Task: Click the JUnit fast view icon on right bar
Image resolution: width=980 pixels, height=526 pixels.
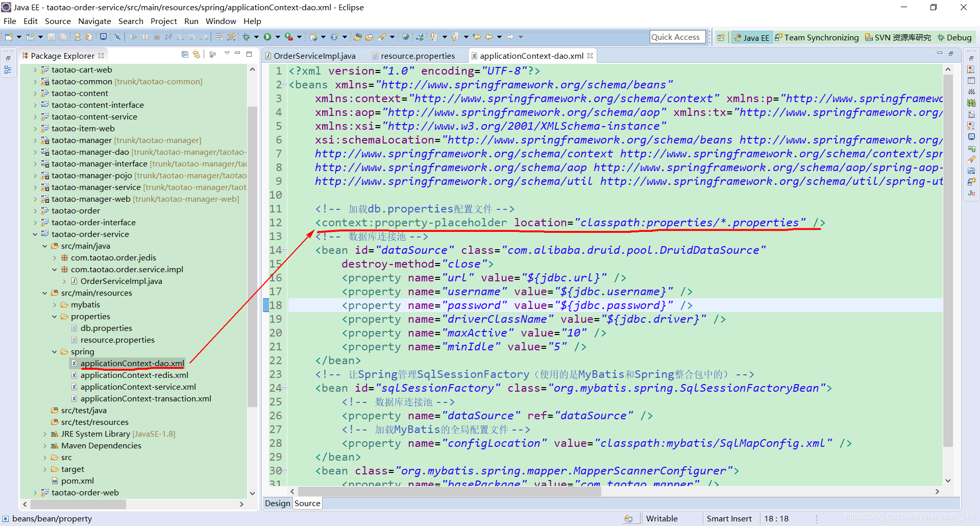Action: pyautogui.click(x=971, y=193)
